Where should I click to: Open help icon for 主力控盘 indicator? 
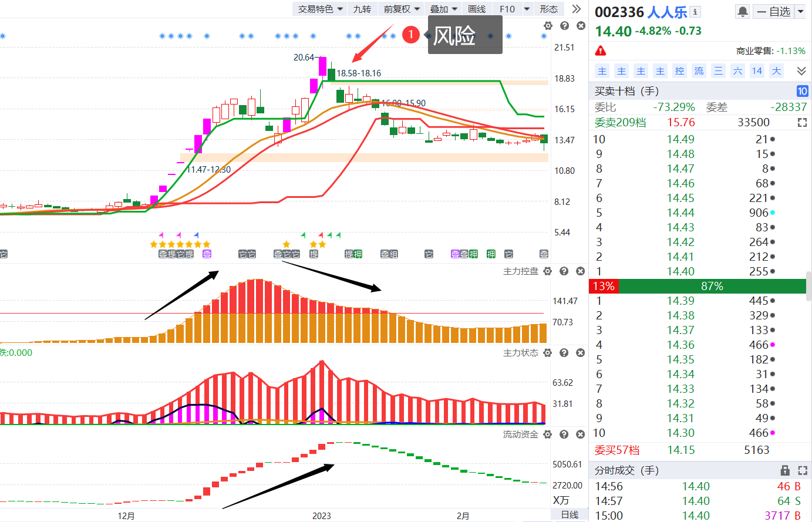(564, 271)
